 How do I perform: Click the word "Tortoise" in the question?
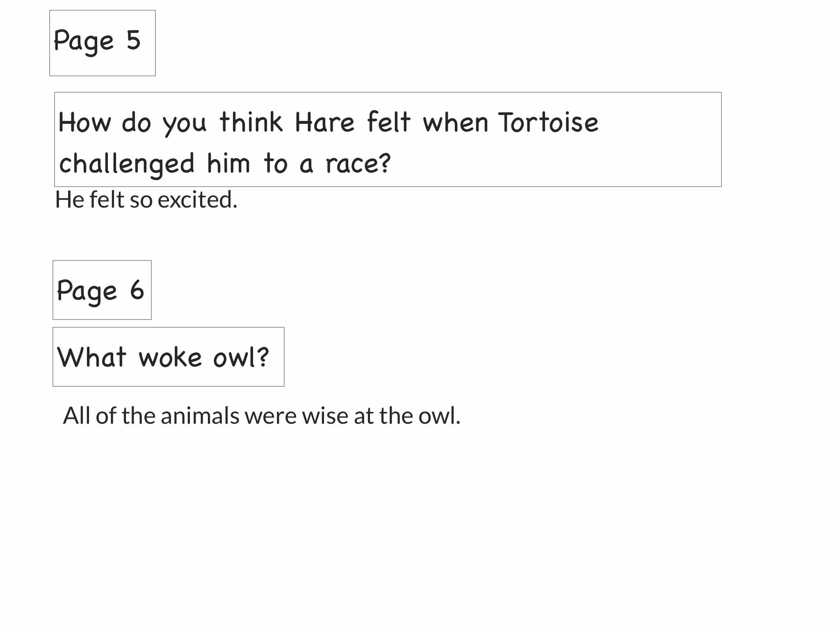548,122
